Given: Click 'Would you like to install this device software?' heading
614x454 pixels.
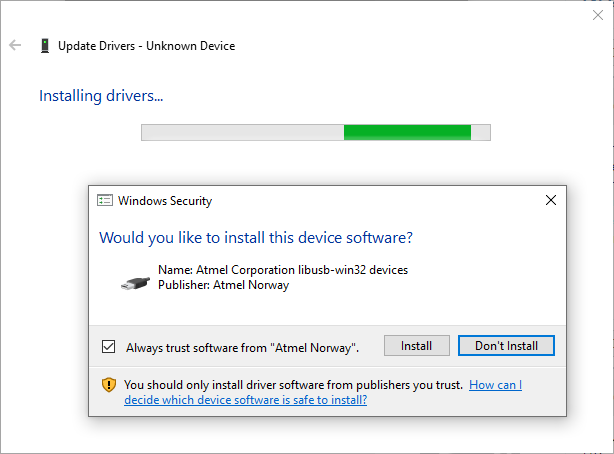Looking at the screenshot, I should pos(256,238).
